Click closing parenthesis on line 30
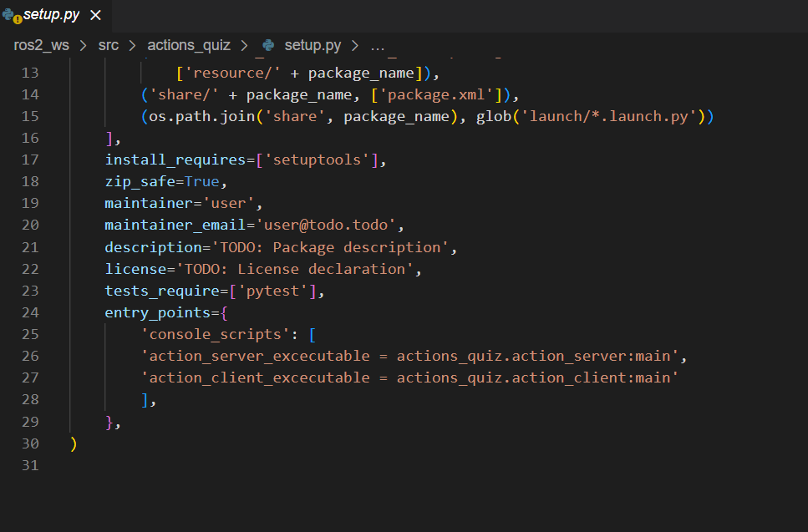This screenshot has height=532, width=808. click(74, 444)
